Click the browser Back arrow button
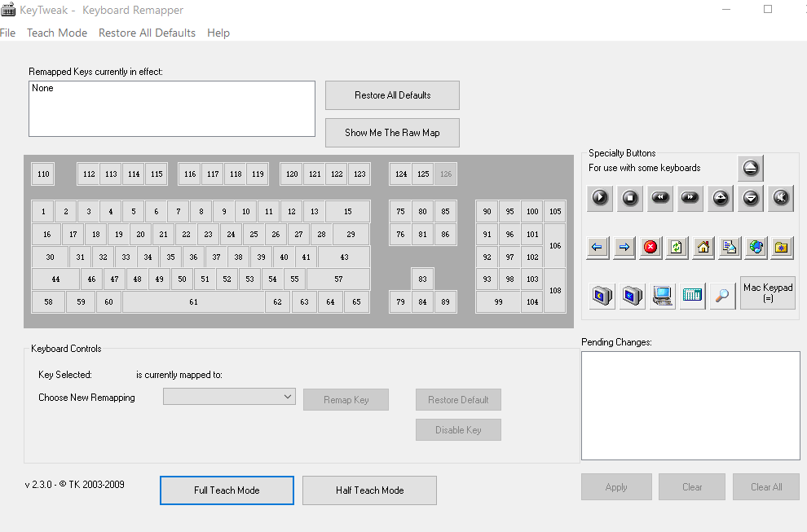 (598, 247)
